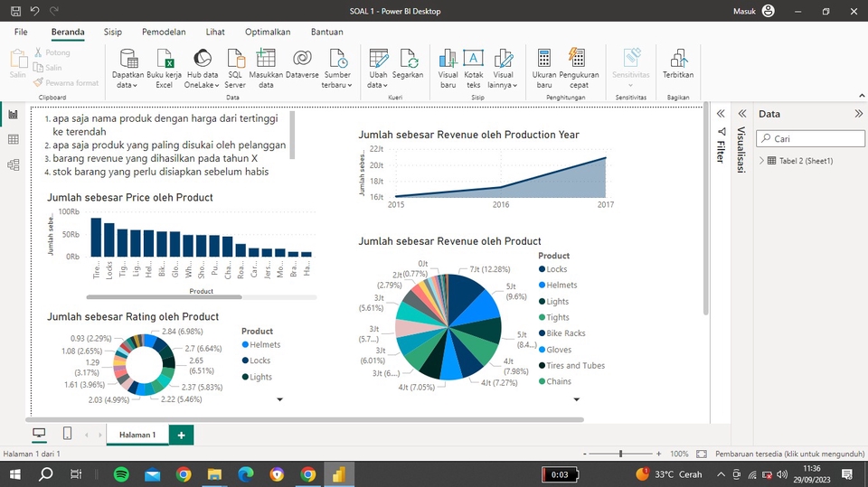
Task: Open taskbar search magnifier
Action: pos(45,474)
